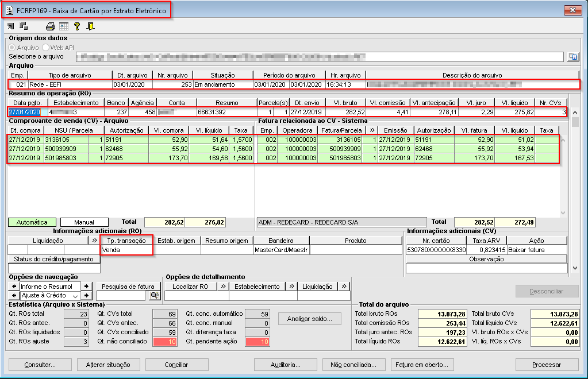The width and height of the screenshot is (588, 379).
Task: Select CV row with NSU 500939909
Action: click(131, 149)
